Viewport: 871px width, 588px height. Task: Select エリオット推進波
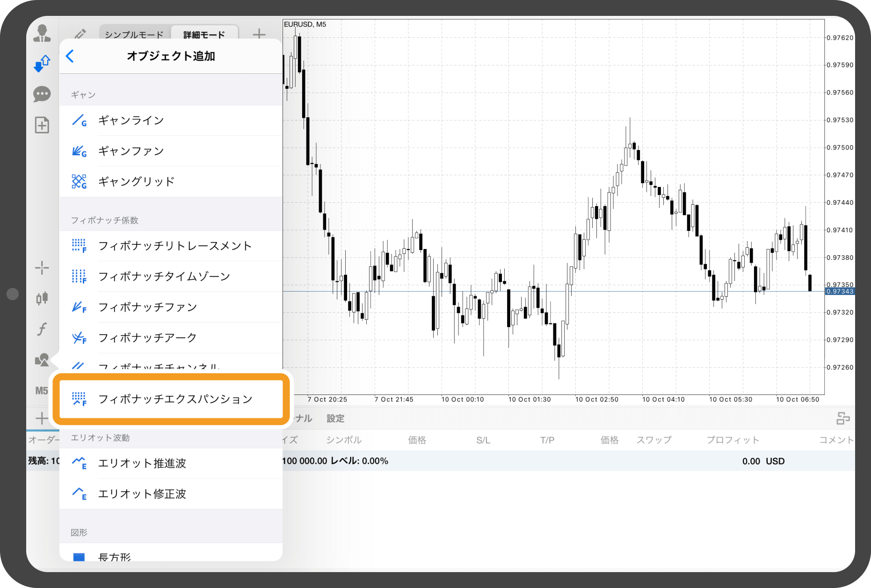pos(142,463)
